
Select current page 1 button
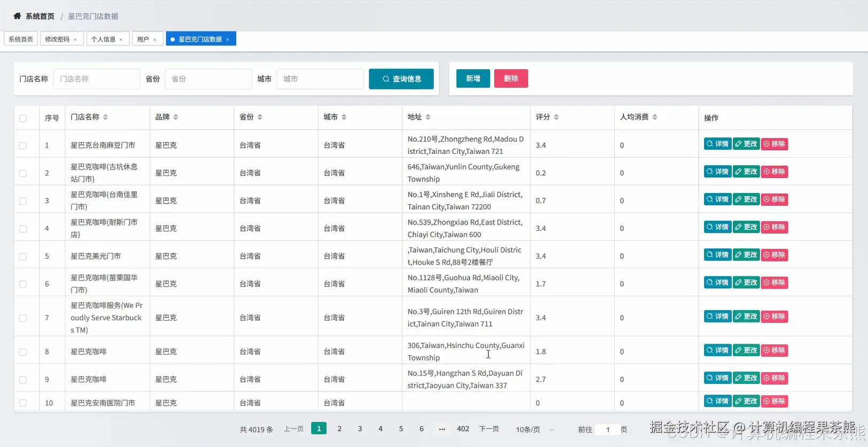coord(319,429)
